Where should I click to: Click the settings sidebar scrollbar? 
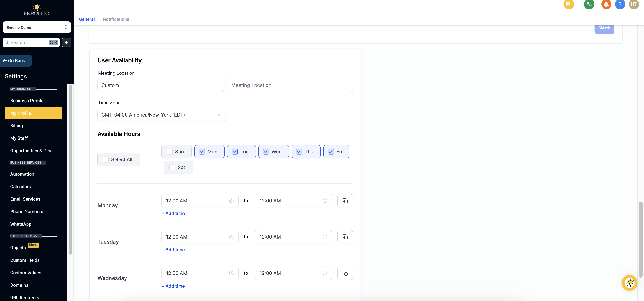71,170
